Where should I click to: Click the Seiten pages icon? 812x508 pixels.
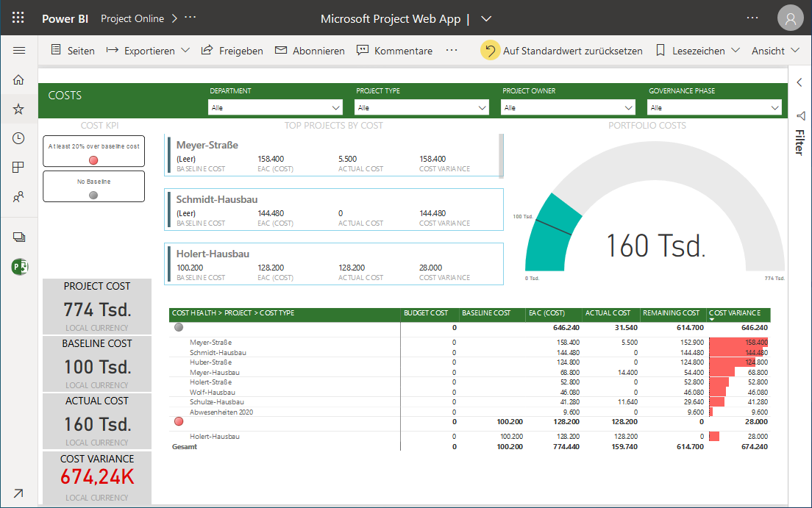(56, 50)
